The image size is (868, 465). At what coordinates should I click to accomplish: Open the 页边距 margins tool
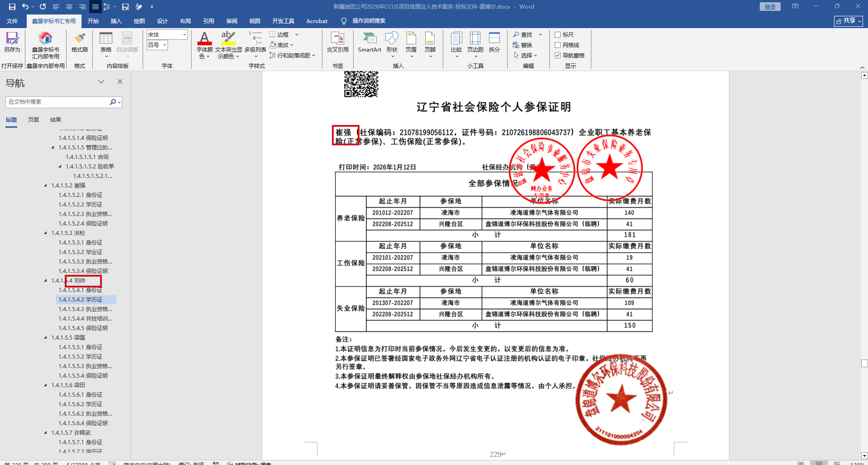tap(475, 44)
